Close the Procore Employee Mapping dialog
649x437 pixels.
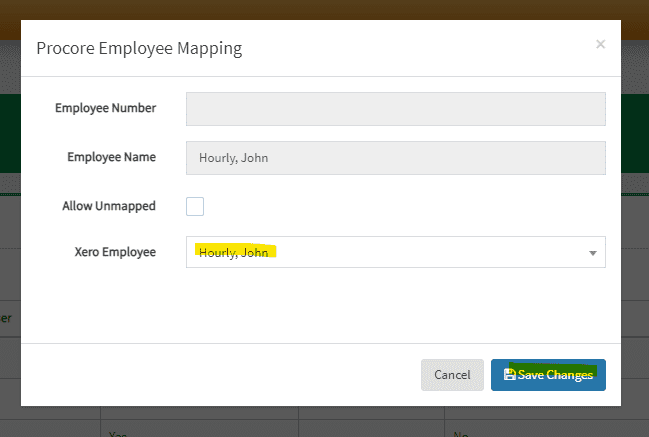[x=600, y=44]
